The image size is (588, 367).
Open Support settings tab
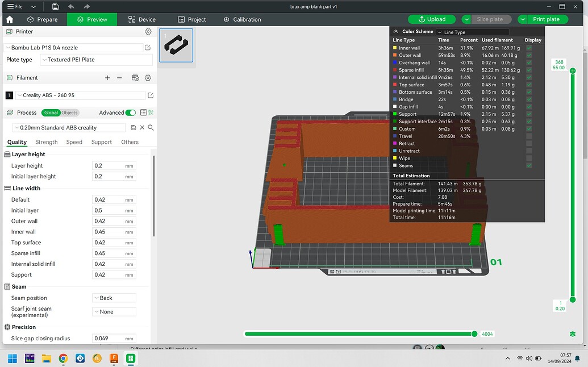pyautogui.click(x=102, y=142)
